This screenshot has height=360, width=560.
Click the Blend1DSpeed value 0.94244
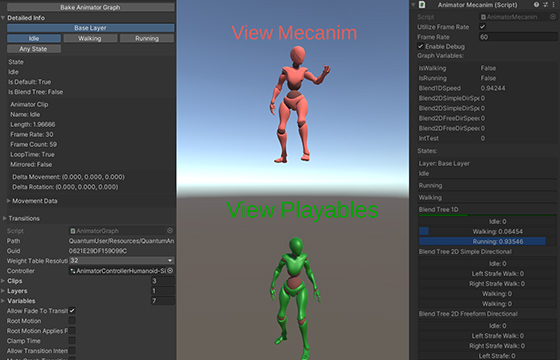coord(493,88)
